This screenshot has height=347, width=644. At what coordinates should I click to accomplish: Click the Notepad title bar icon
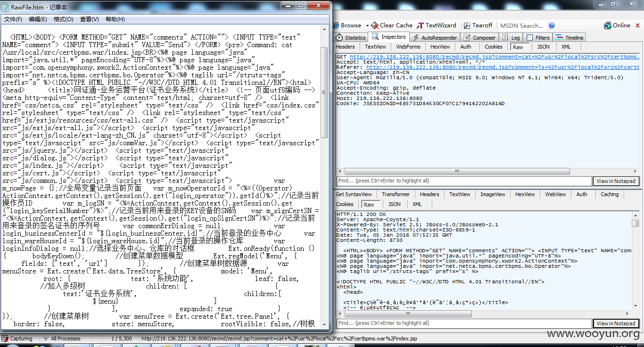5,7
